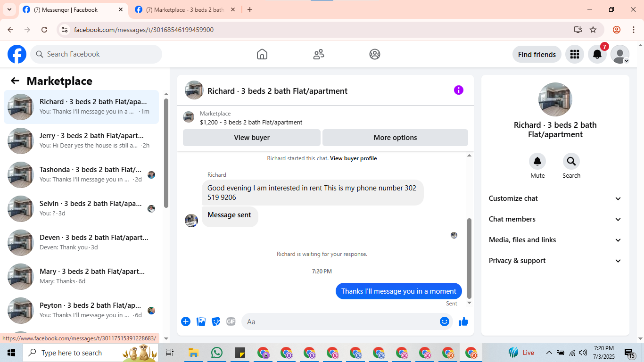The image size is (644, 362).
Task: Open the Facebook menu grid icon
Action: coord(574,54)
